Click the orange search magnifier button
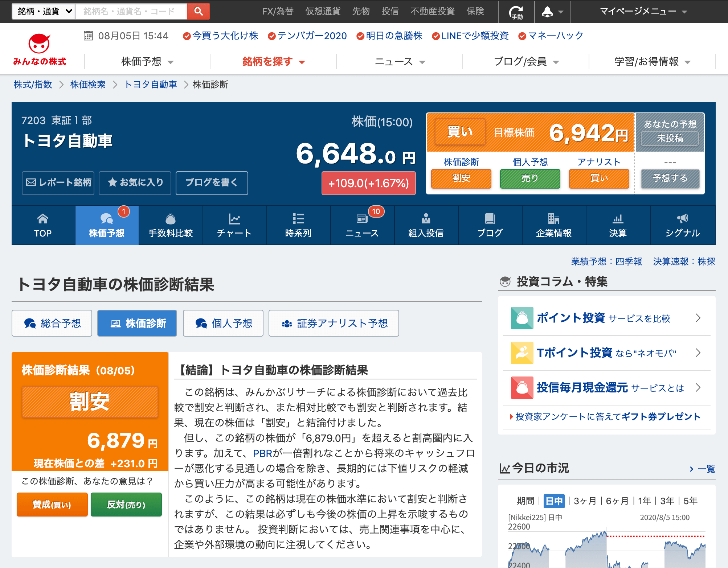728x568 pixels. click(x=198, y=11)
